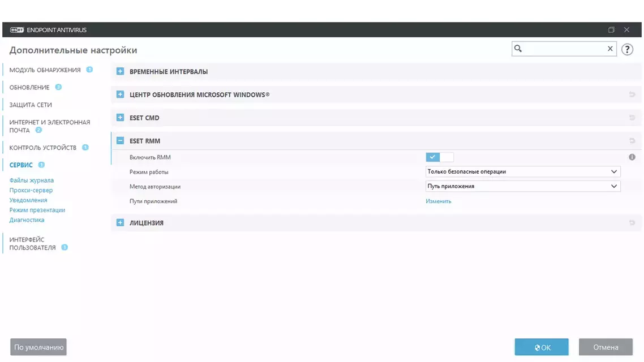Close the Endpoint Antivirus window
The height and width of the screenshot is (362, 644).
click(x=626, y=30)
